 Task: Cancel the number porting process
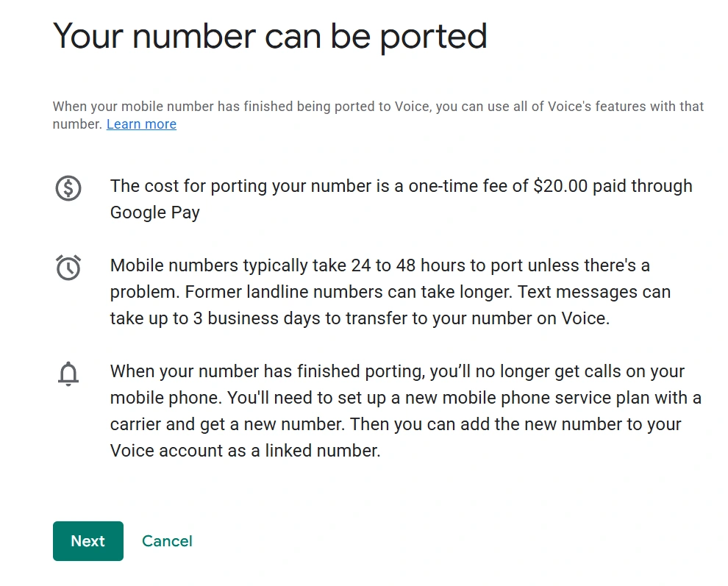(x=167, y=541)
